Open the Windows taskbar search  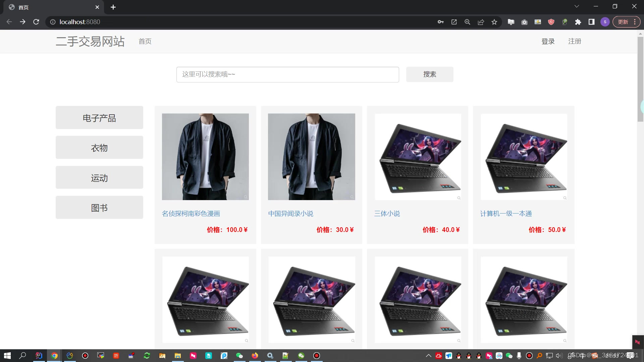pos(22,356)
